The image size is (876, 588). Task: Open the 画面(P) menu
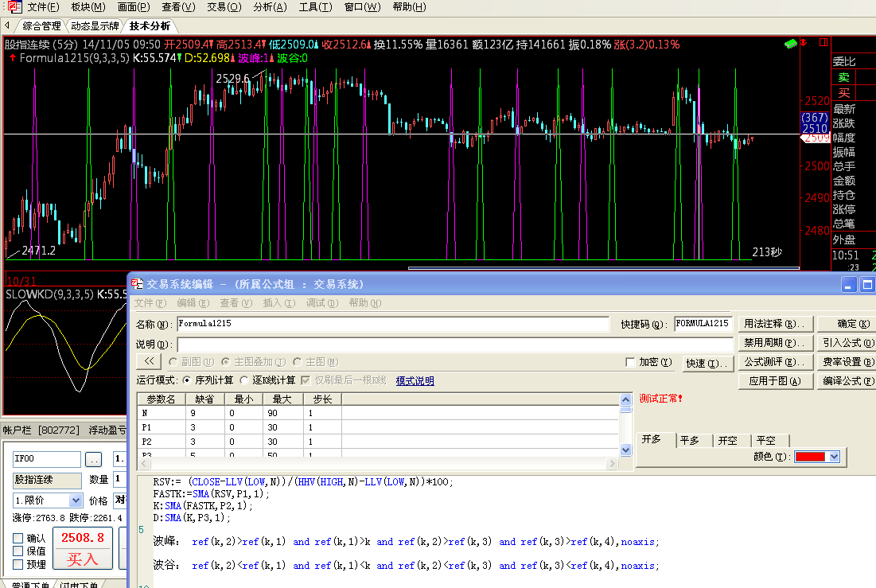[134, 7]
